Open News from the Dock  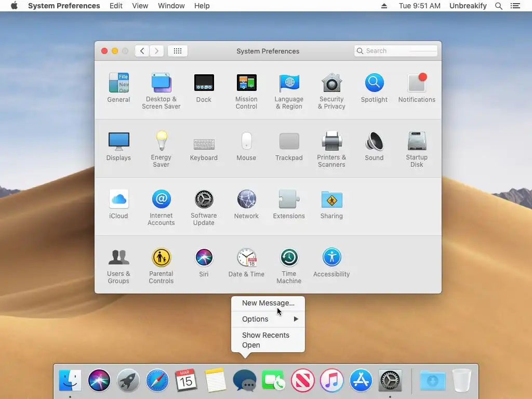(x=303, y=380)
